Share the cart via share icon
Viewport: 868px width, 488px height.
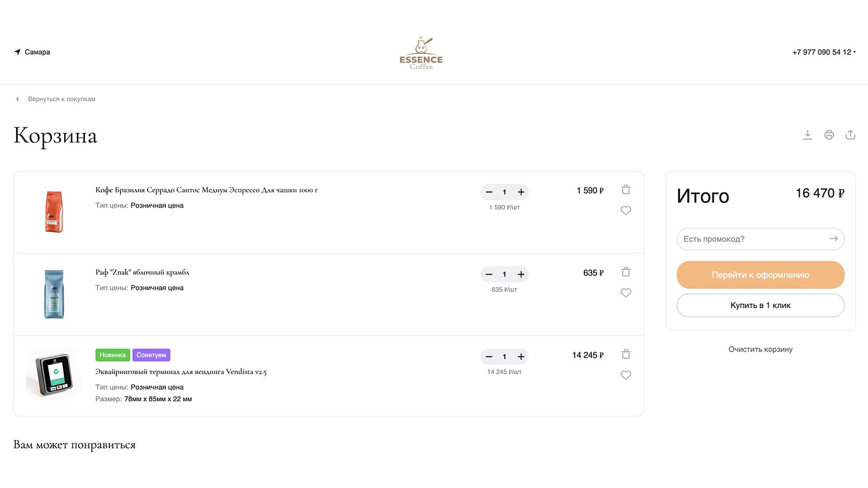tap(850, 135)
